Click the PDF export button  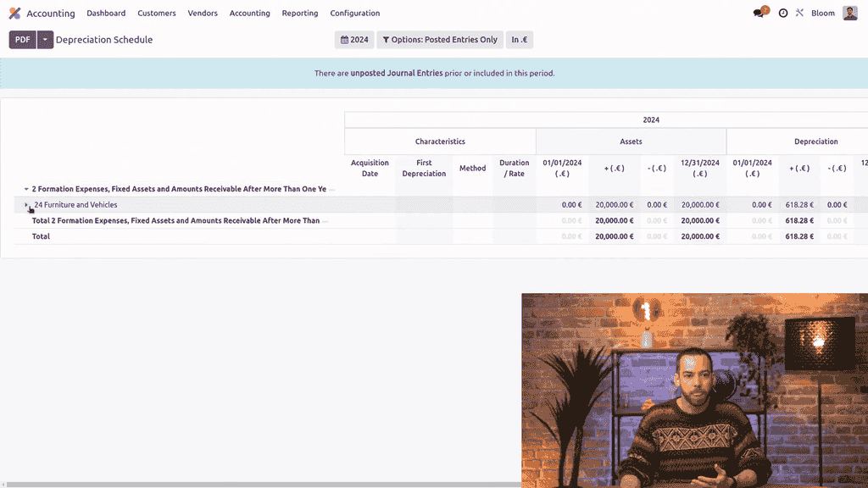tap(22, 40)
